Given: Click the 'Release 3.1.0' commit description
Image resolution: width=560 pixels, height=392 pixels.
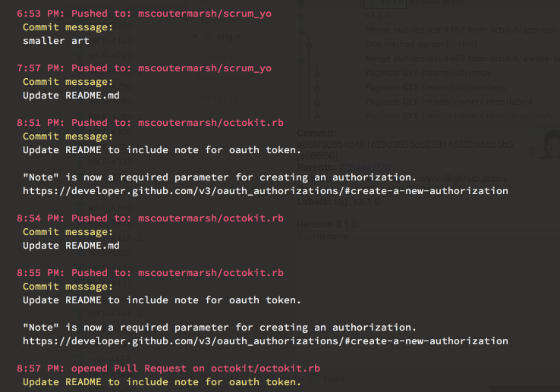Looking at the screenshot, I should [327, 224].
